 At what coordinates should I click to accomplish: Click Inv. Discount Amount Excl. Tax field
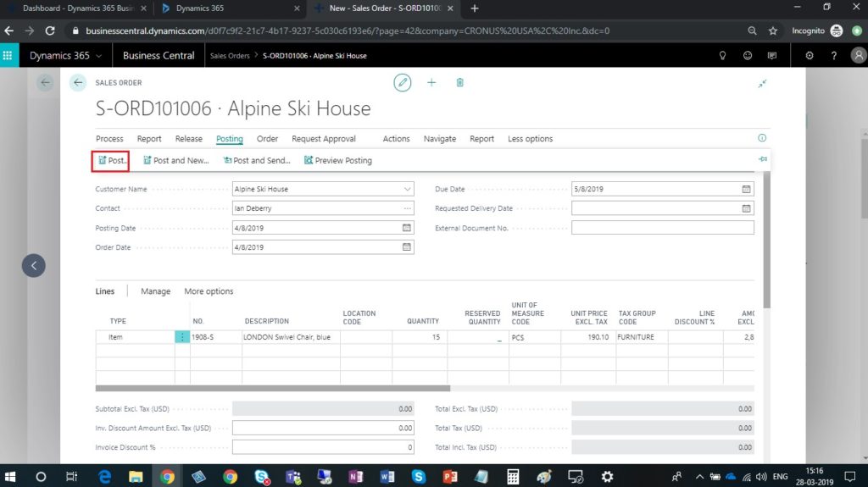tap(323, 428)
